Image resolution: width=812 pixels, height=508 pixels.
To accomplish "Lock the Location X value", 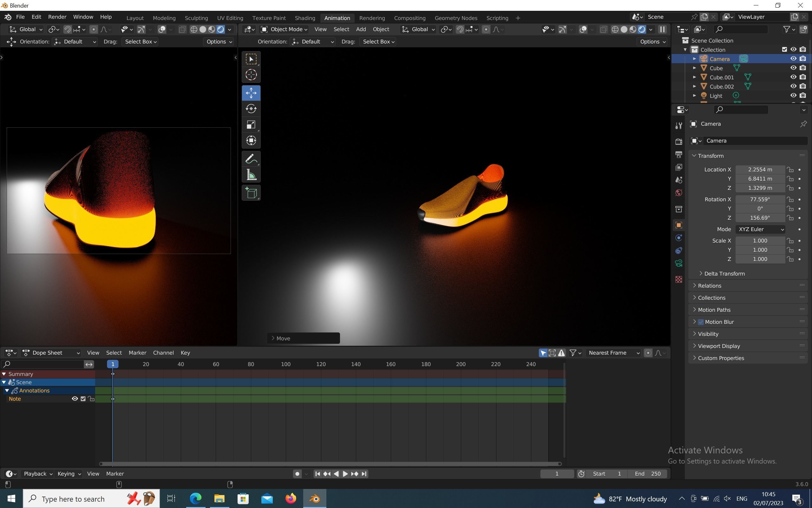I will click(x=790, y=170).
